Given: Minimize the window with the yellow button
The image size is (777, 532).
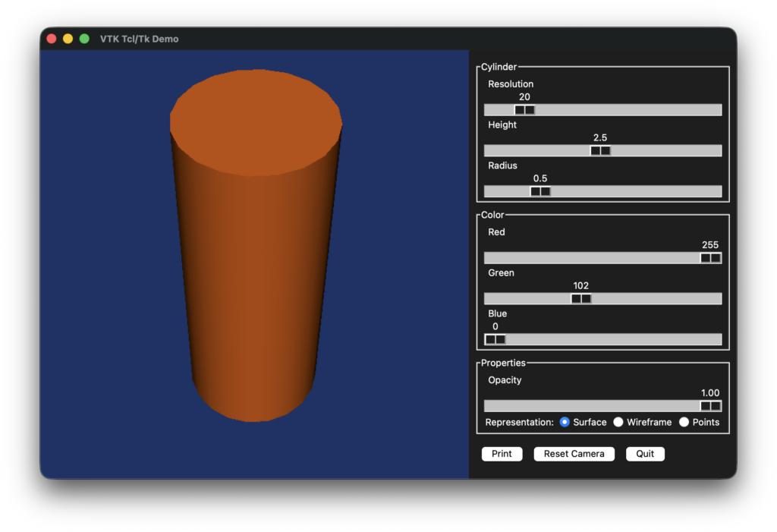Looking at the screenshot, I should [x=68, y=39].
